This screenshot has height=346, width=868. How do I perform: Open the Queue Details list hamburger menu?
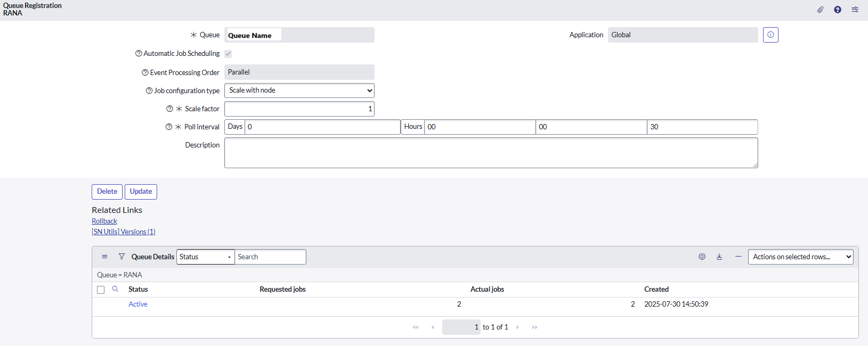[104, 257]
